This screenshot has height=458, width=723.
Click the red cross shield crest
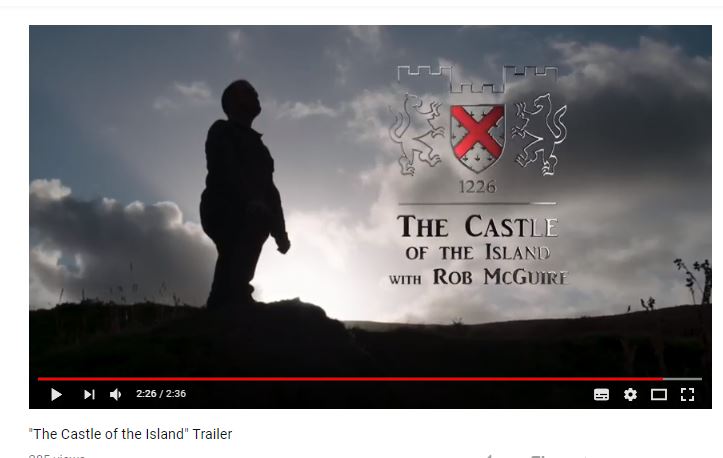477,137
